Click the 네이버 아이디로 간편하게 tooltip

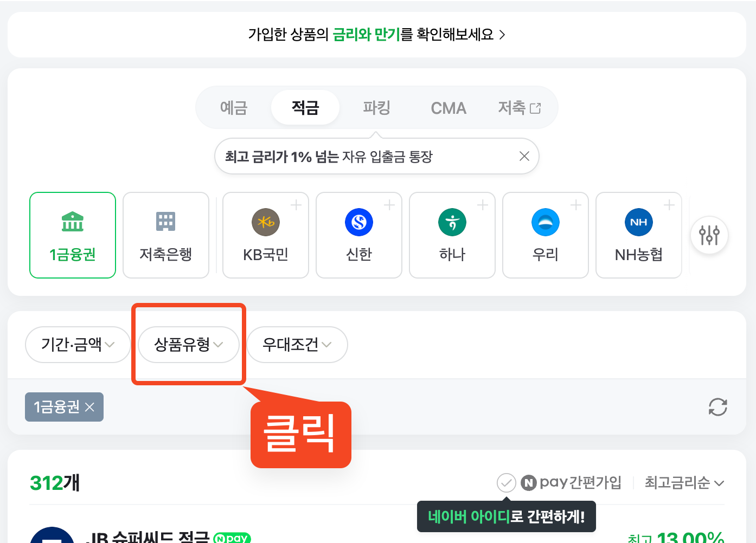[507, 516]
